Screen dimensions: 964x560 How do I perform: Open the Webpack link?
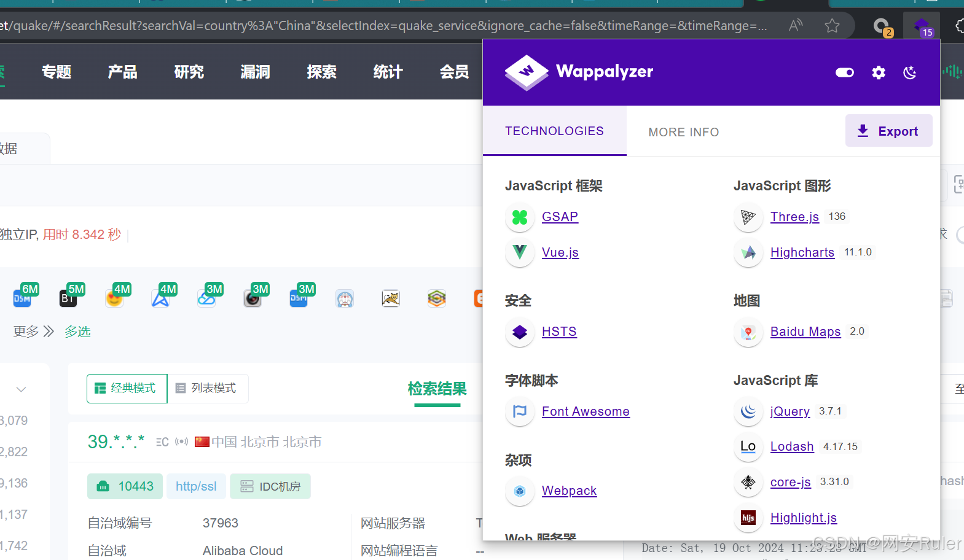[569, 491]
